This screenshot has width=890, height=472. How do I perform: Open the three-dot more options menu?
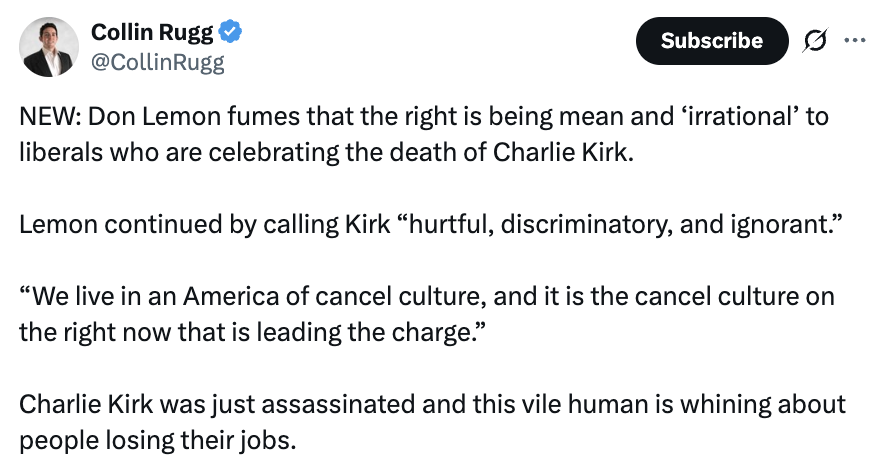click(855, 41)
